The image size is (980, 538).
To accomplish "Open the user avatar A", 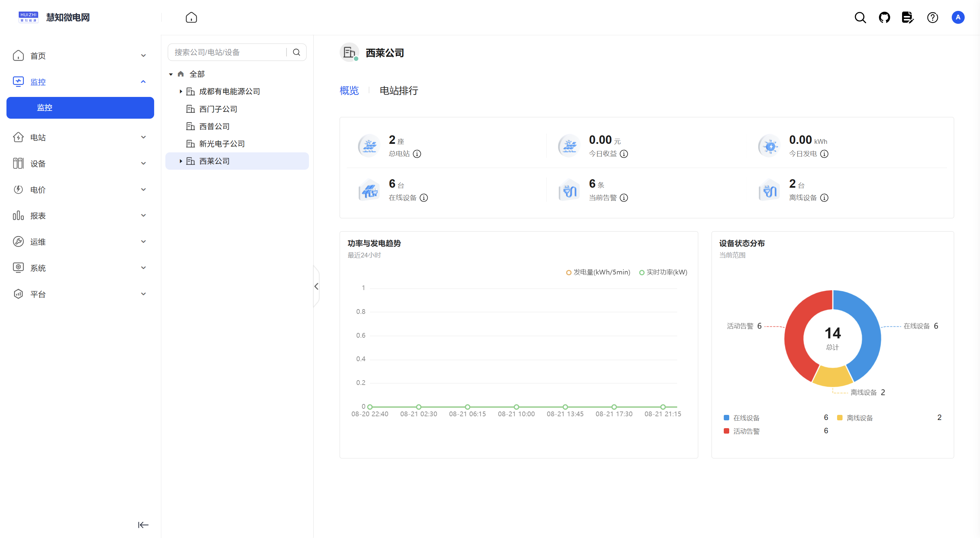I will (x=958, y=17).
